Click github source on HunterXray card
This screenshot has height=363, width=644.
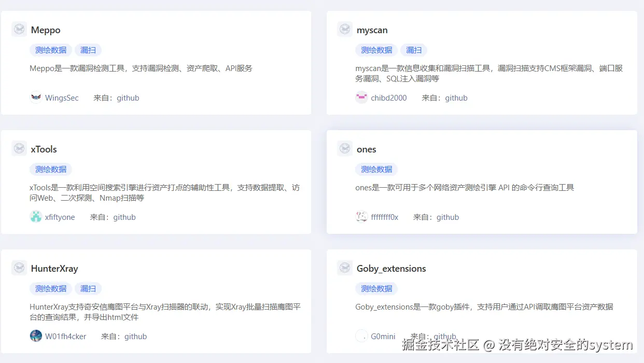coord(135,337)
